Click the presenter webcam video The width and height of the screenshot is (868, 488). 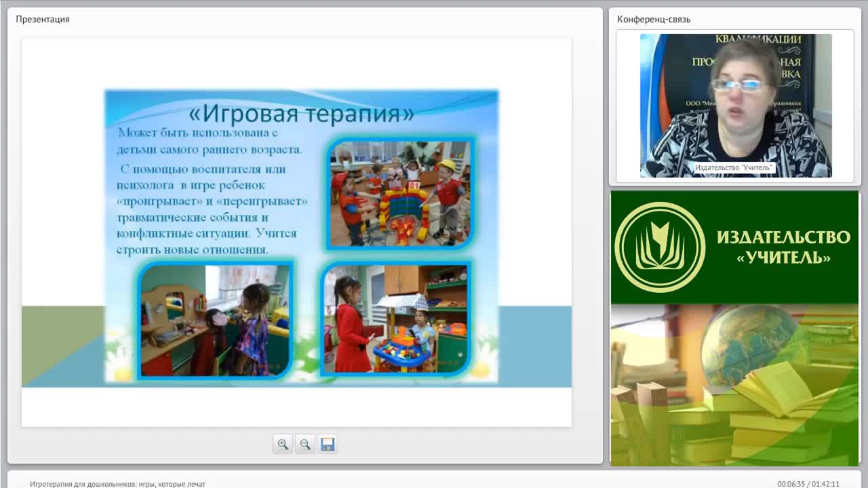click(x=736, y=106)
